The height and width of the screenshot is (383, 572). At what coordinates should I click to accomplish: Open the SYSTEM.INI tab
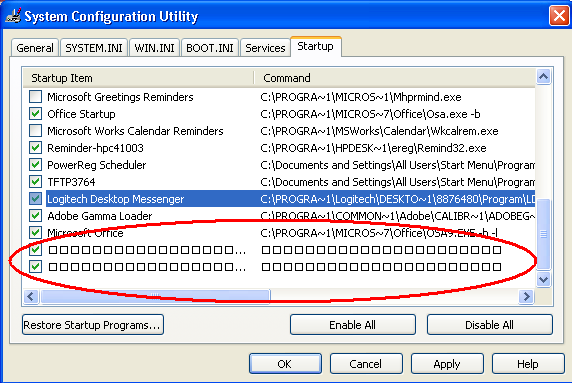tap(94, 48)
